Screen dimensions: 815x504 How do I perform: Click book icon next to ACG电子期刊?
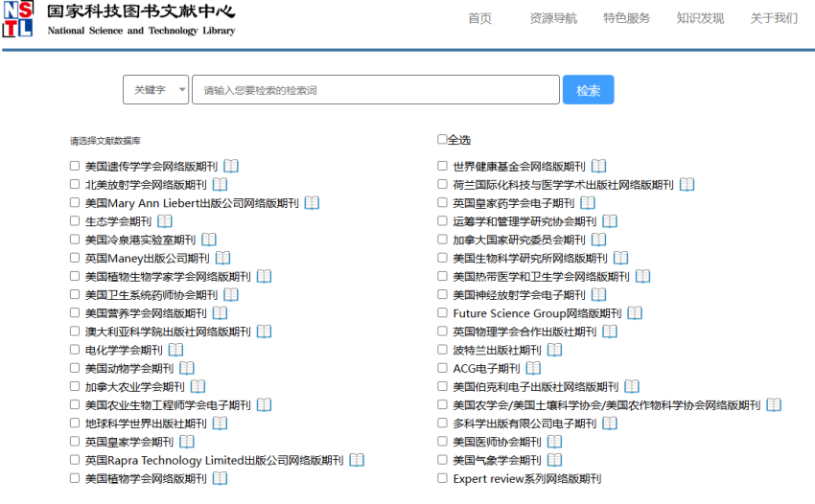(533, 368)
